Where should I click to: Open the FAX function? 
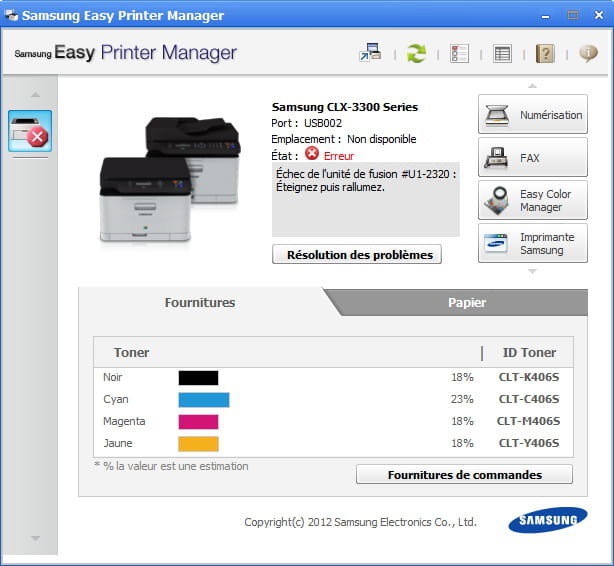point(533,157)
